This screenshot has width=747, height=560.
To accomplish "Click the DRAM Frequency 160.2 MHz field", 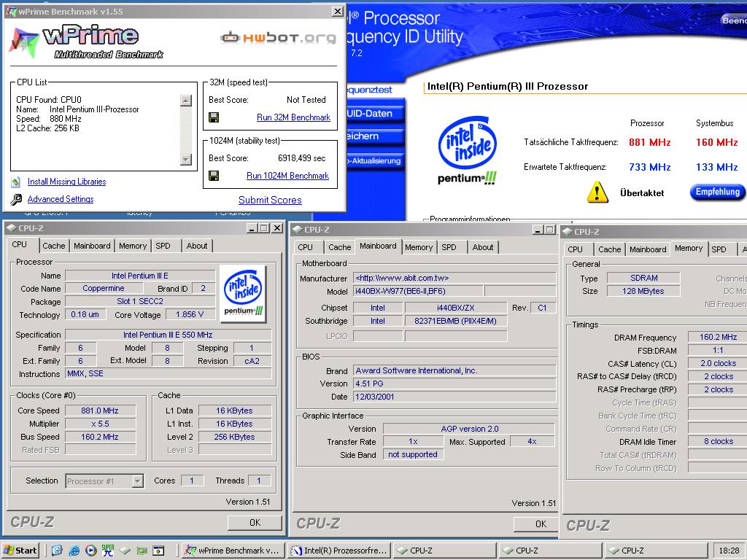I will tap(718, 337).
